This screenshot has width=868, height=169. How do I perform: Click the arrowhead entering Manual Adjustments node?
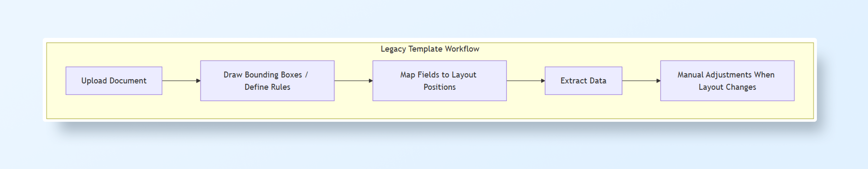tap(658, 81)
